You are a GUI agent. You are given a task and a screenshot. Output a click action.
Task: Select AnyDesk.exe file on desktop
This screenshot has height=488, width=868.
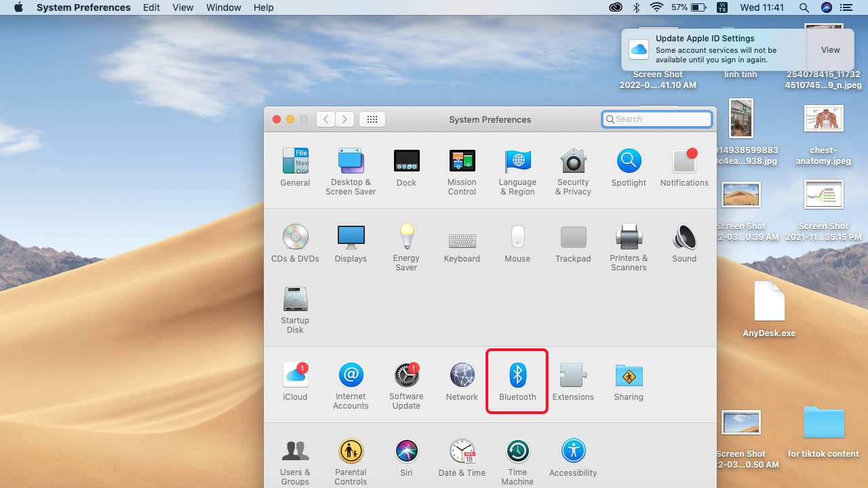[x=769, y=309]
